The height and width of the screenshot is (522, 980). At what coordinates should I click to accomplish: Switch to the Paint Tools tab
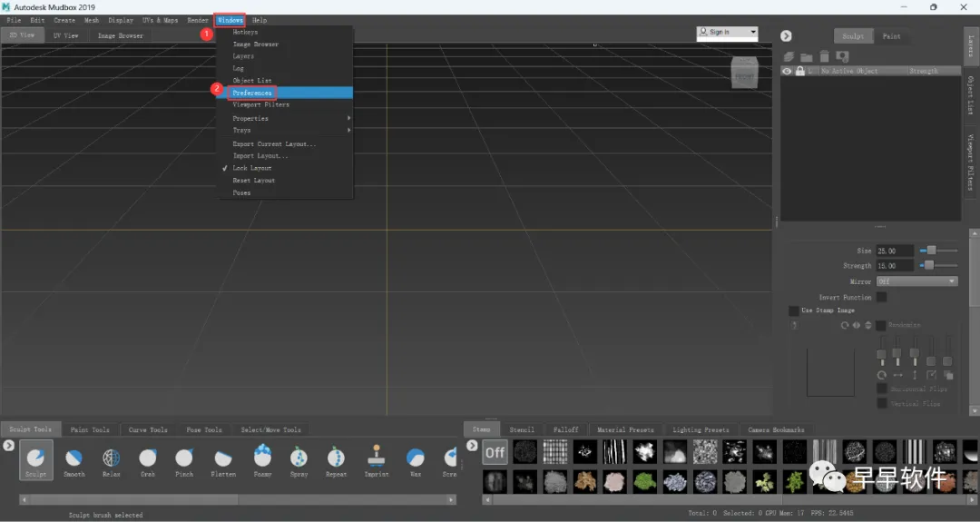tap(90, 429)
